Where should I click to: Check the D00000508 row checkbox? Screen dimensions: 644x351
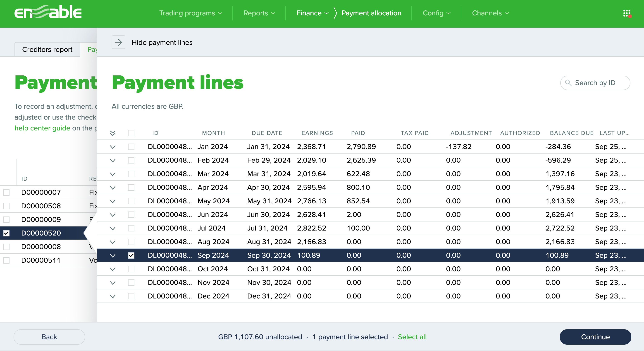[x=6, y=206]
